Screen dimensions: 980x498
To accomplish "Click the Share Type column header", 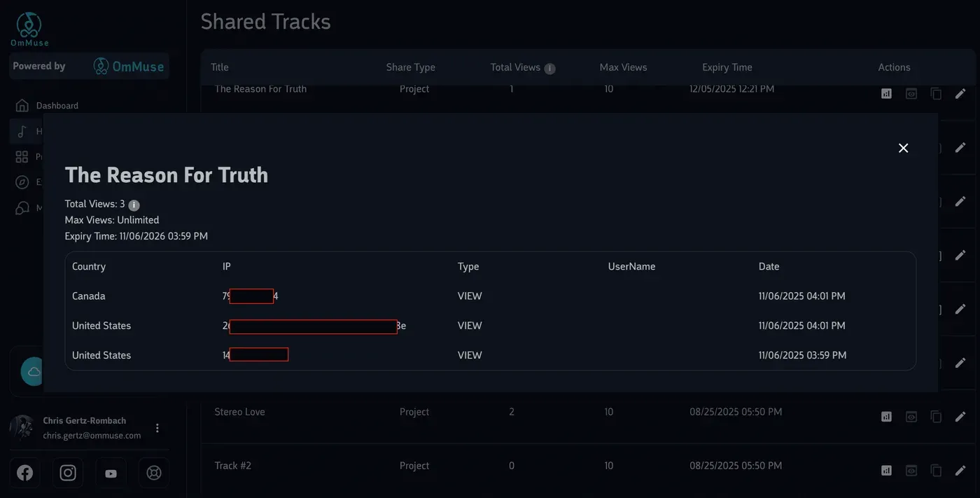I will click(411, 67).
